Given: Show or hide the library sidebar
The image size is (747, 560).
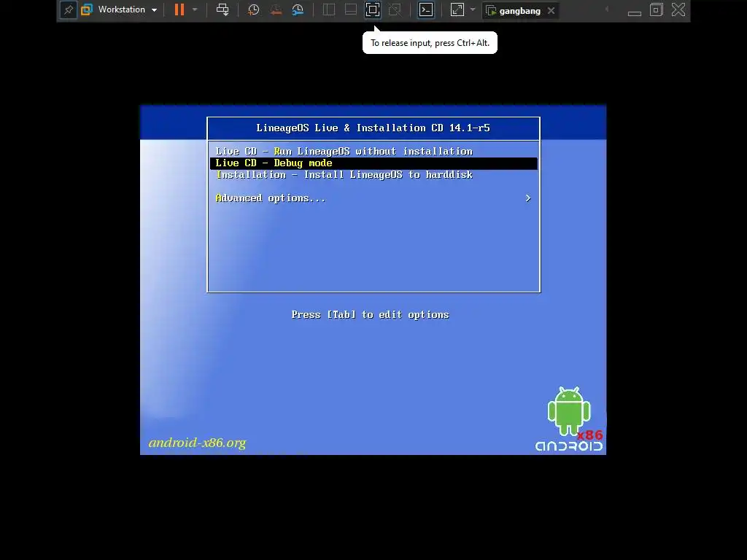Looking at the screenshot, I should (x=329, y=9).
